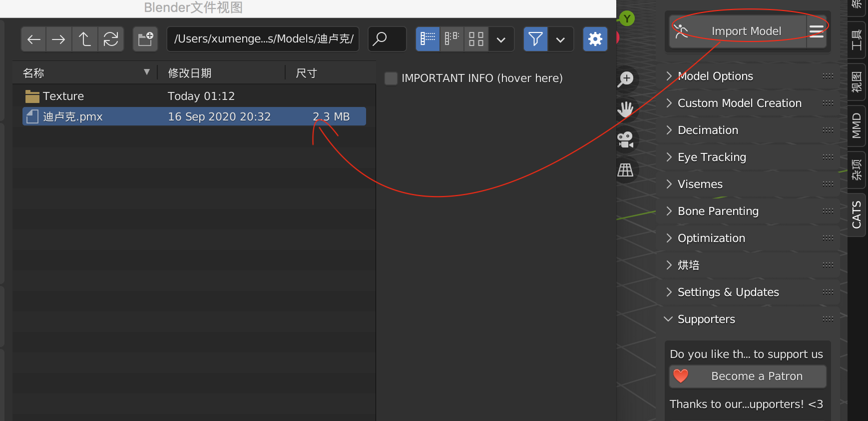868x421 pixels.
Task: Go to the parent directory
Action: point(84,39)
